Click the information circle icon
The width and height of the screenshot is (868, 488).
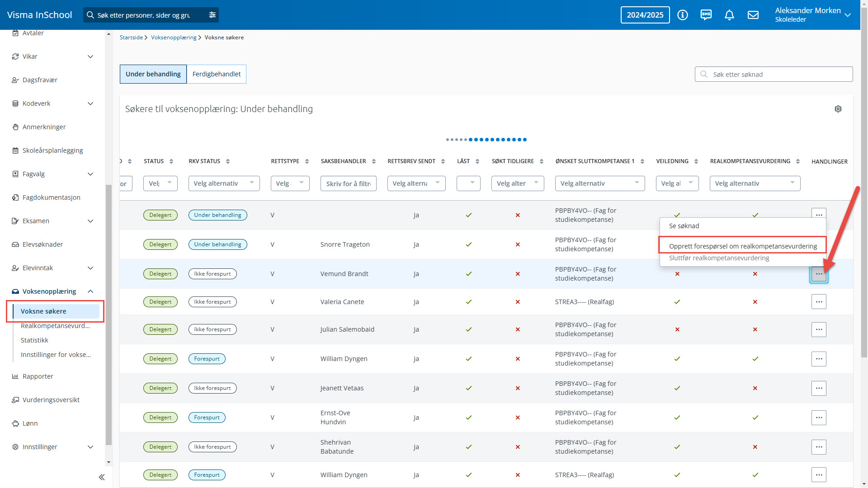pos(682,15)
